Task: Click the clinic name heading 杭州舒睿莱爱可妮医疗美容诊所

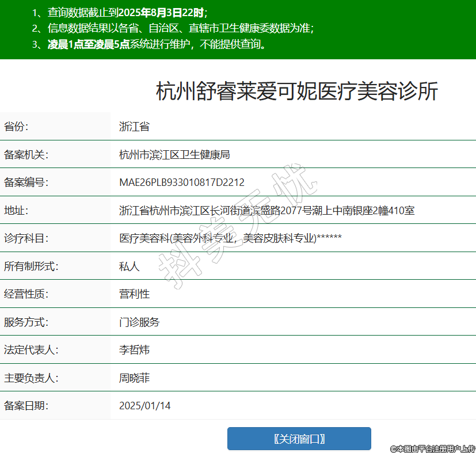Action: tap(297, 92)
